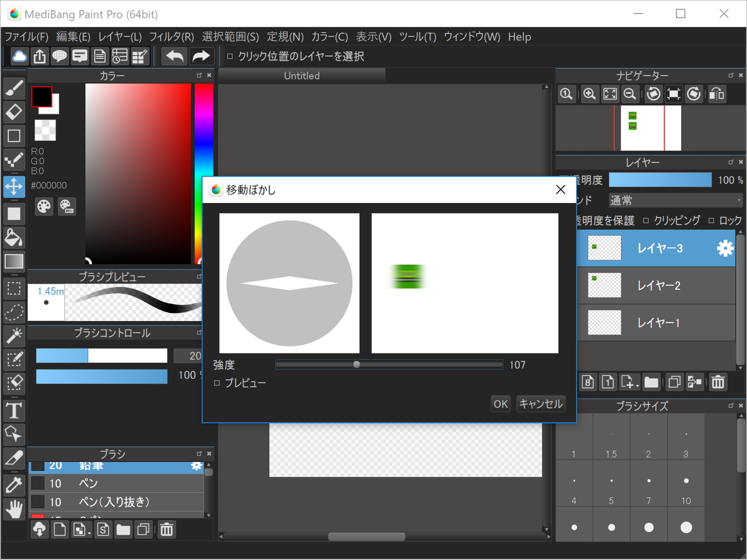Open the add-layer dropdown in Layer panel

coord(630,382)
